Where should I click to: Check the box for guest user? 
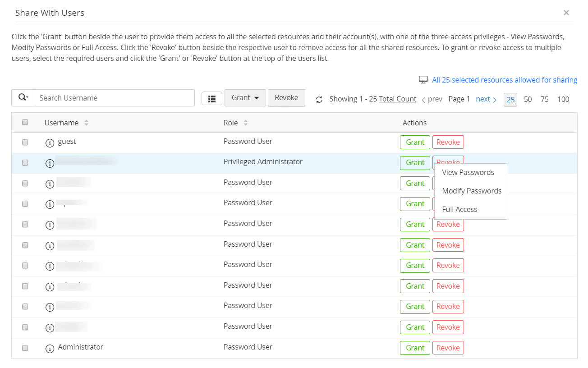[25, 142]
